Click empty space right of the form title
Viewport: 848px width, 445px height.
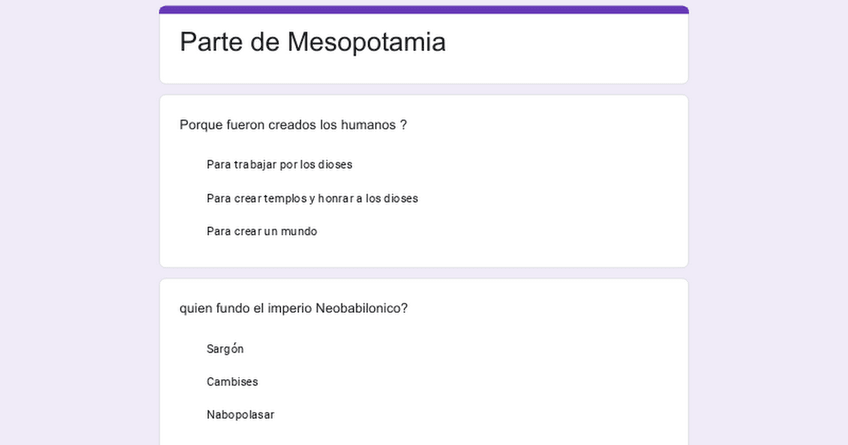tap(570, 45)
